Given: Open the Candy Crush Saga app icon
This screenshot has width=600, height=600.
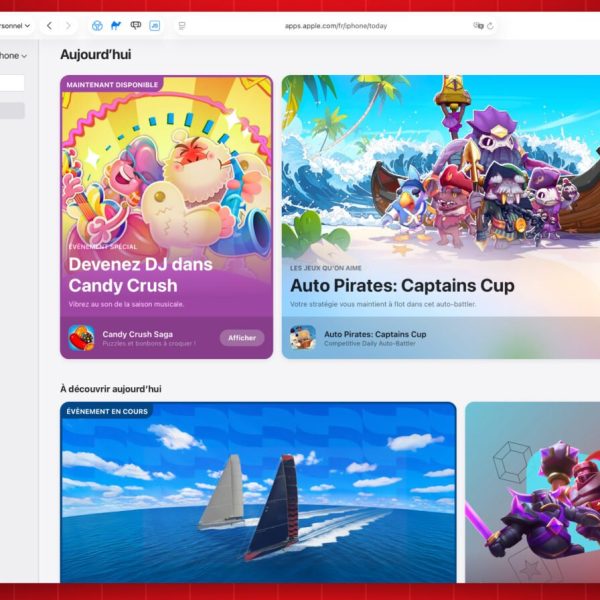Looking at the screenshot, I should [81, 338].
